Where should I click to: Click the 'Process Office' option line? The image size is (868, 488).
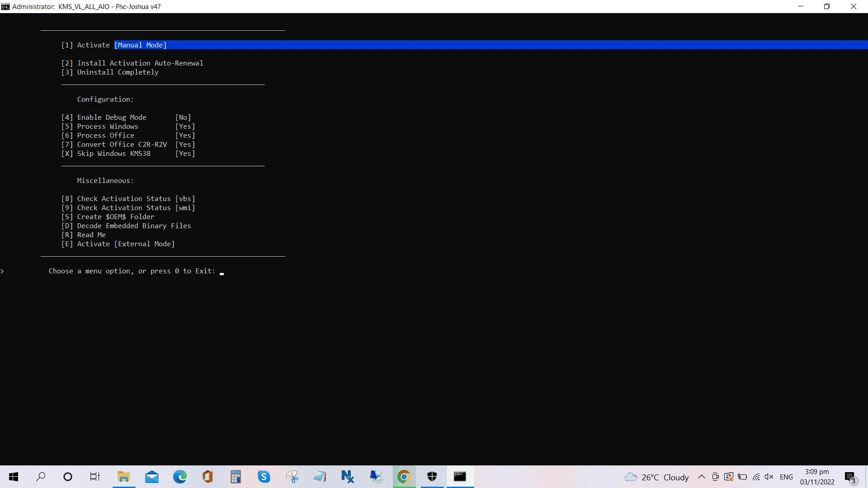coord(98,136)
